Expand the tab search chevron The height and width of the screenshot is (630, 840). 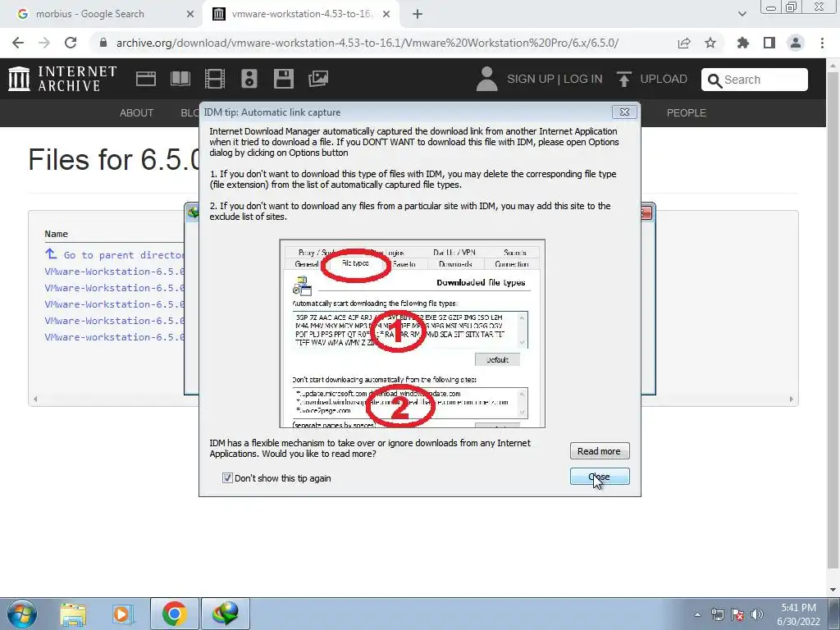(x=742, y=15)
